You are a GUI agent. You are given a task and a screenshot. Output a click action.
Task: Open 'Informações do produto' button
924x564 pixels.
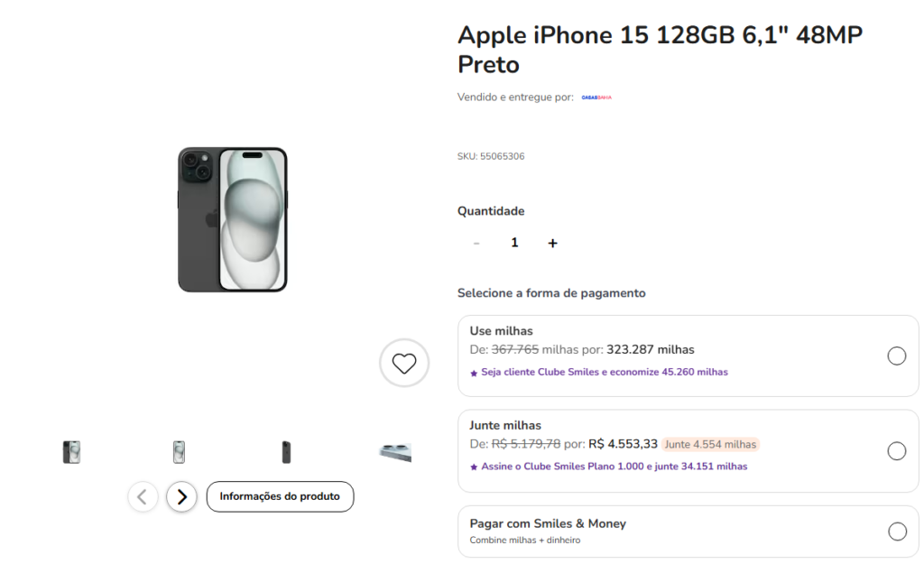click(280, 496)
